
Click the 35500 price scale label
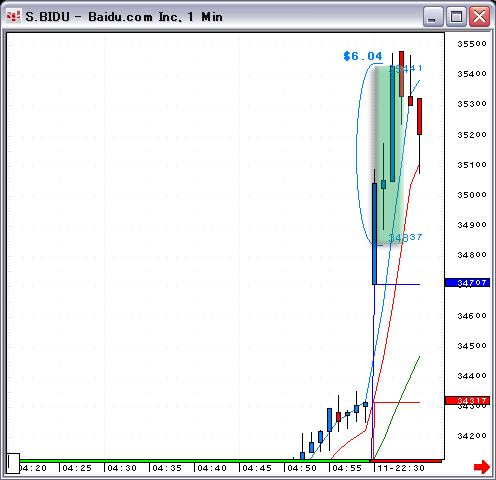point(472,44)
